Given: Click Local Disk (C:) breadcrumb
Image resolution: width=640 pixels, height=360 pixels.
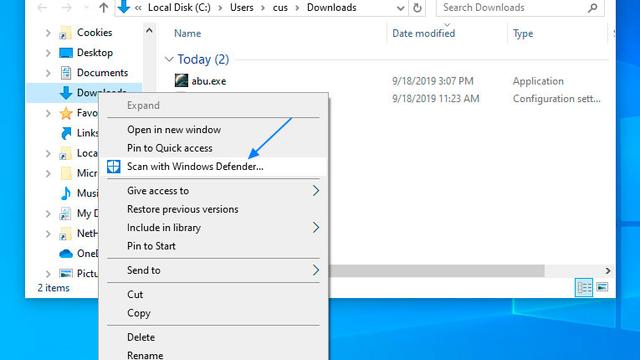Looking at the screenshot, I should point(179,8).
